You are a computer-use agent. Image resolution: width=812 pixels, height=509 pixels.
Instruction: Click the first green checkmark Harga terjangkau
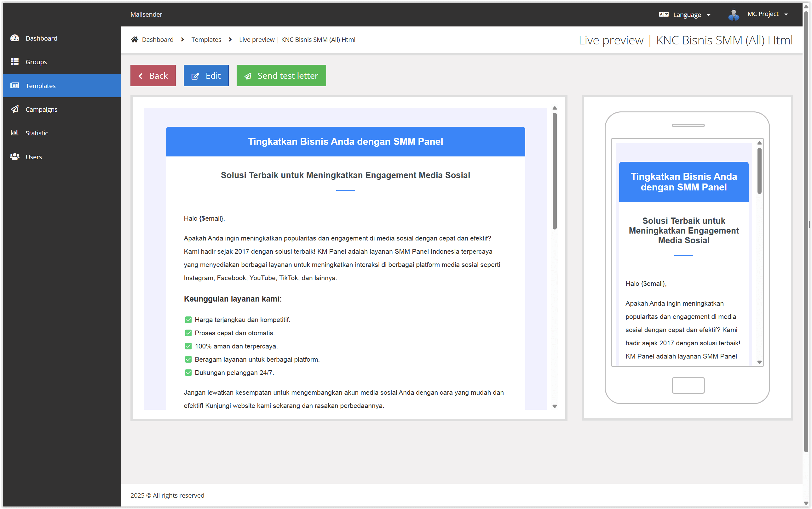(x=188, y=320)
